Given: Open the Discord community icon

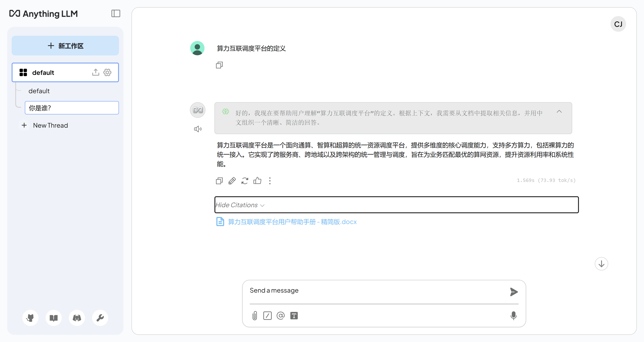Looking at the screenshot, I should click(x=77, y=318).
